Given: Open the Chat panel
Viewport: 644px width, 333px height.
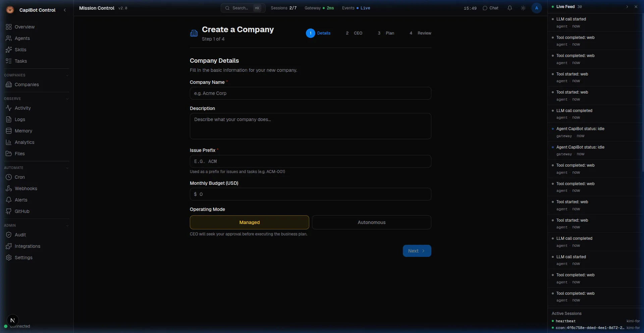Looking at the screenshot, I should [490, 8].
